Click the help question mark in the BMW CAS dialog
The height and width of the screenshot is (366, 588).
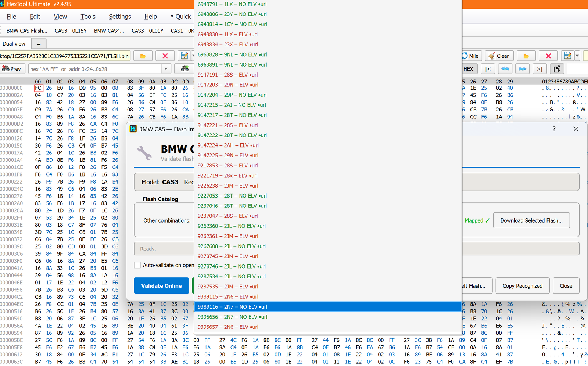pyautogui.click(x=554, y=129)
